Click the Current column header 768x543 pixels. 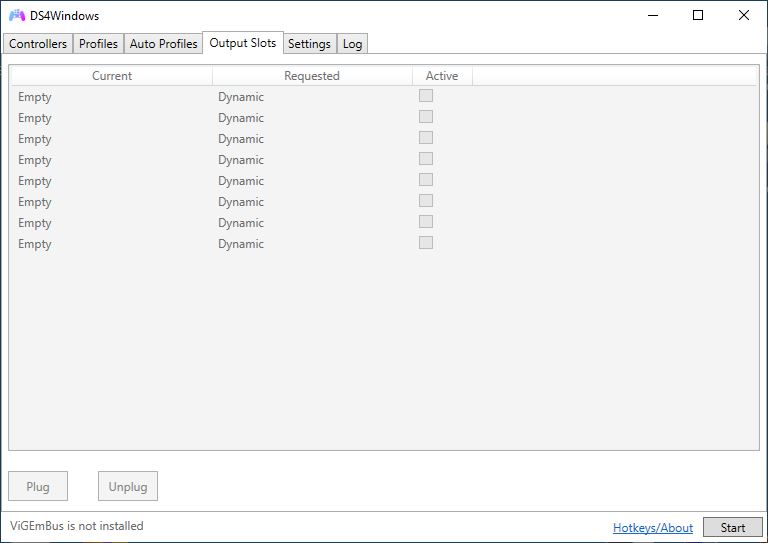pos(112,76)
